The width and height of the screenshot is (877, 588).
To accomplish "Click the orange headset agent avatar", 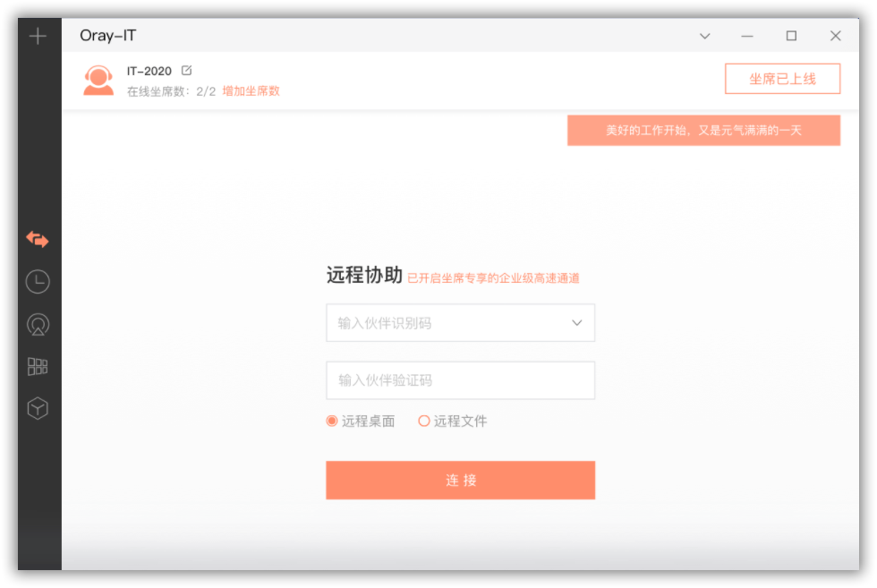I will point(98,81).
